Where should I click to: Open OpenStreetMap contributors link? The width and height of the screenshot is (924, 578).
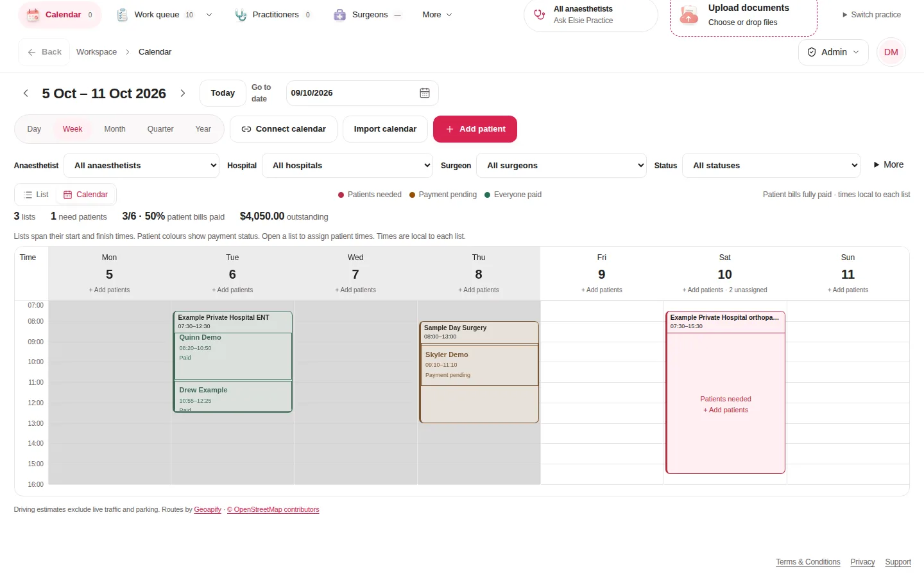click(x=273, y=510)
